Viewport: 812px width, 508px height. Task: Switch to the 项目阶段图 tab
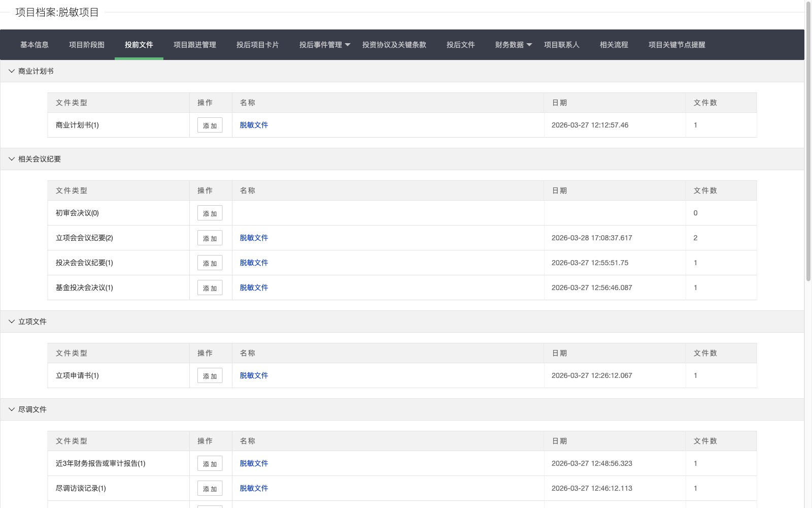pos(87,45)
